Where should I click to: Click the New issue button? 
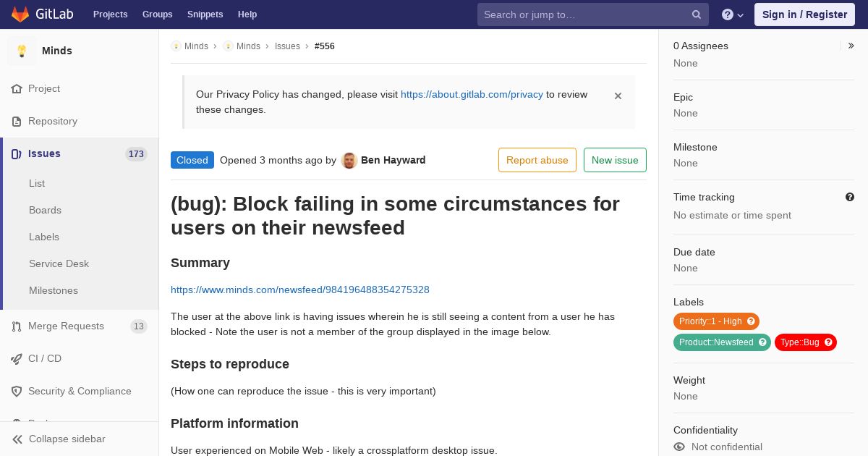click(615, 160)
